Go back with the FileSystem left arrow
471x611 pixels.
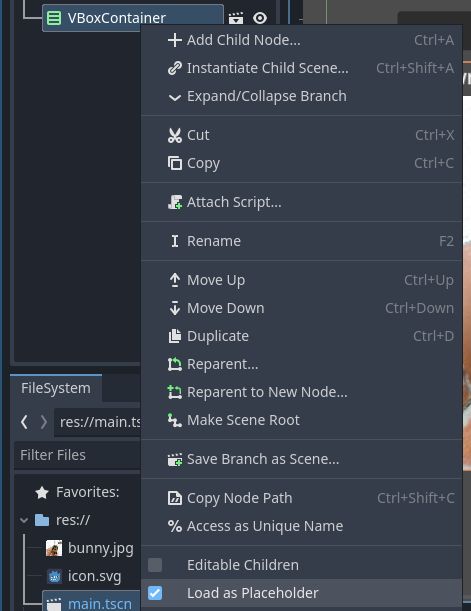coord(24,422)
